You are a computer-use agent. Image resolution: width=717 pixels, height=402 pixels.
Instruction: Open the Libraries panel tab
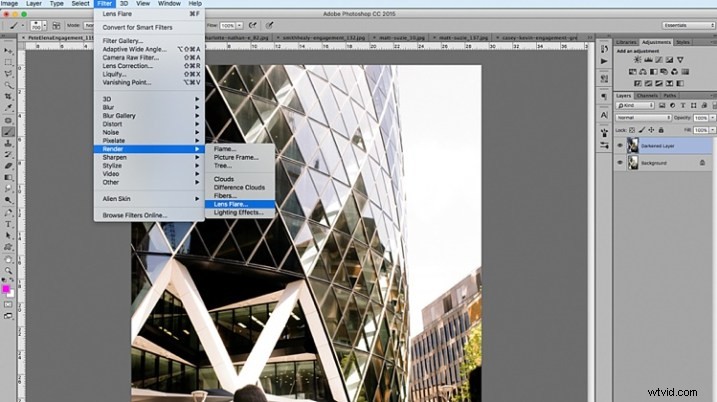(626, 42)
